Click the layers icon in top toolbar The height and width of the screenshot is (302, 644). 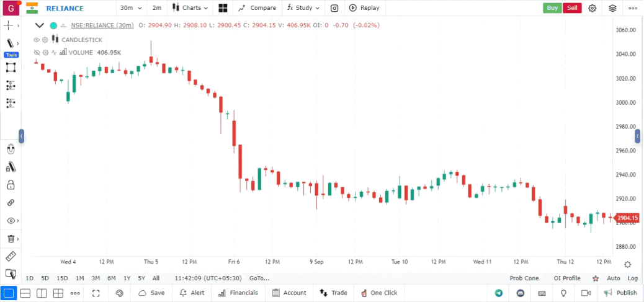coord(612,8)
